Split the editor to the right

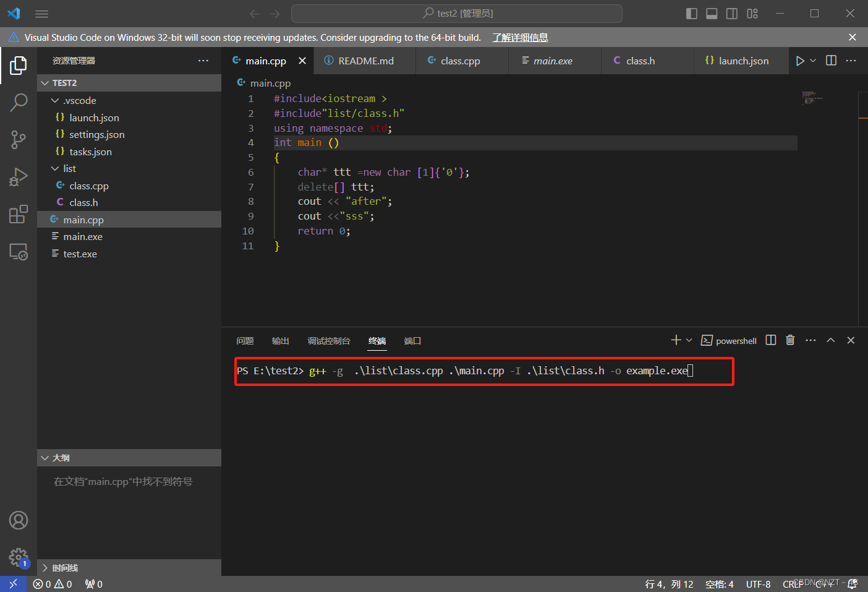832,61
